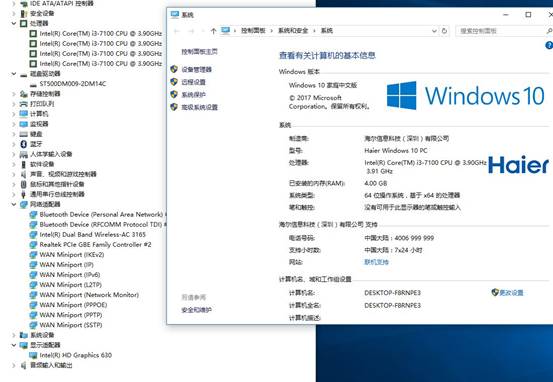This screenshot has height=382, width=553.
Task: Click 系统和安全 in the breadcrumb path
Action: [293, 31]
